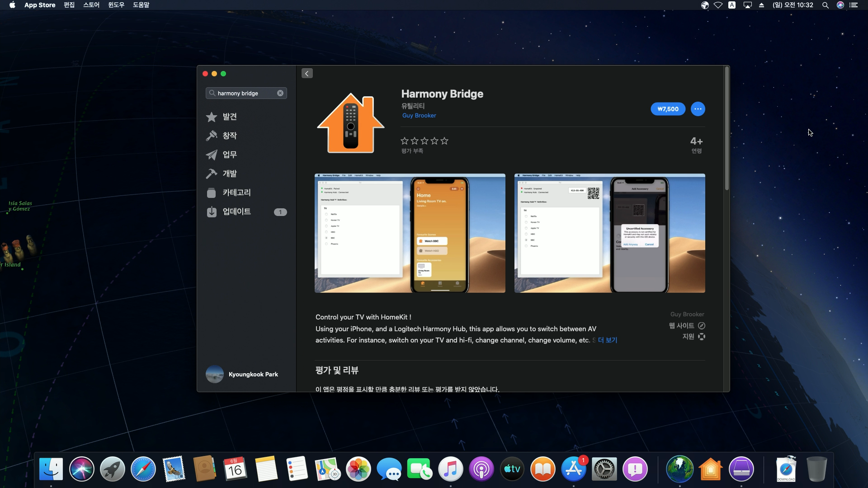Screen dimensions: 868x488
Task: Click the App Store window's vertical scrollbar
Action: click(x=726, y=129)
